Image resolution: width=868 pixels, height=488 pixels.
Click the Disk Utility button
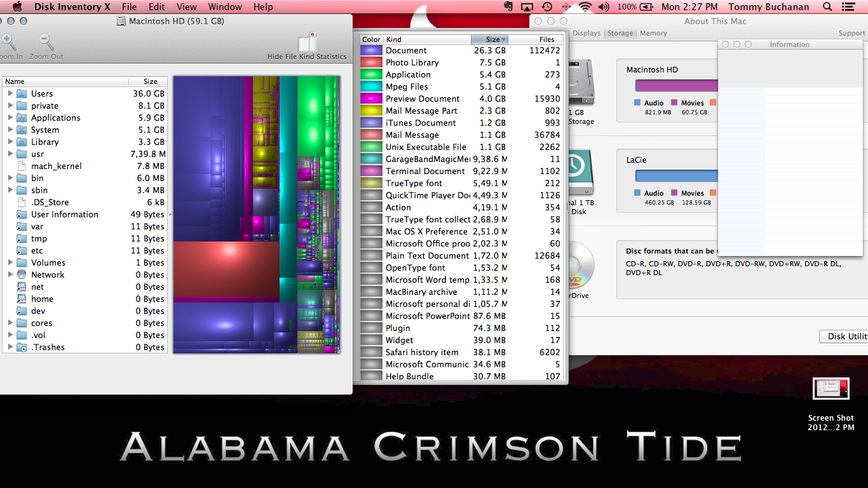point(844,336)
